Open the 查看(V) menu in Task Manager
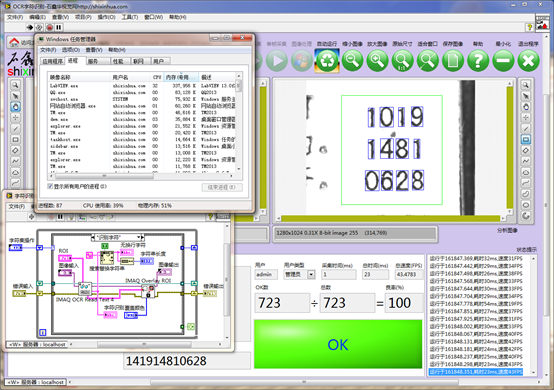The height and width of the screenshot is (390, 554). [94, 50]
